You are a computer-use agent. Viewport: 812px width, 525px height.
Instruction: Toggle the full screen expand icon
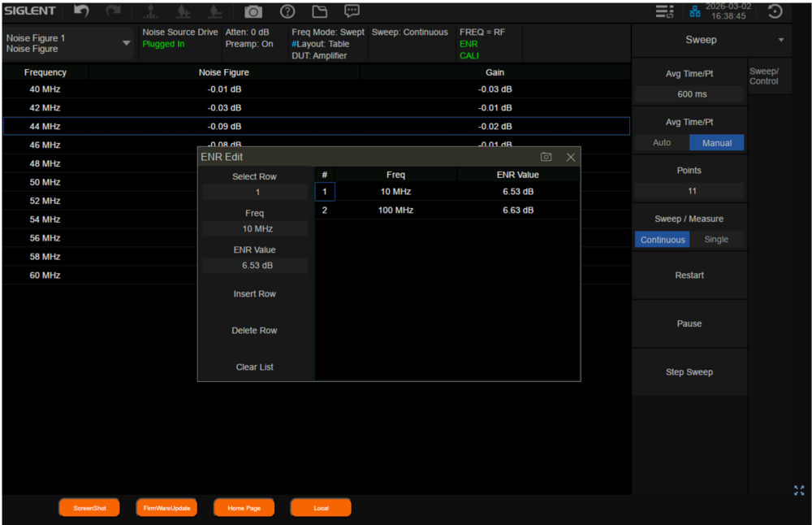tap(799, 490)
